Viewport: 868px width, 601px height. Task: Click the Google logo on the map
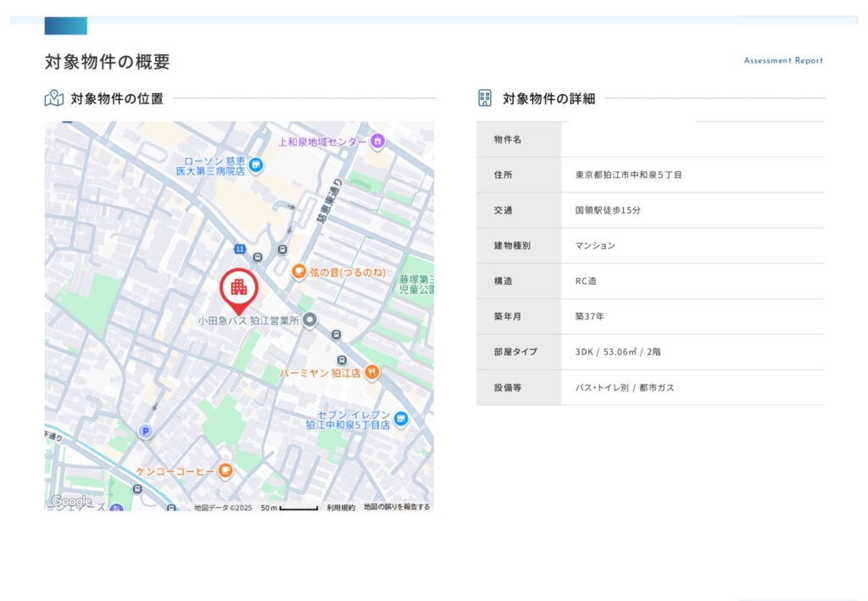[70, 503]
